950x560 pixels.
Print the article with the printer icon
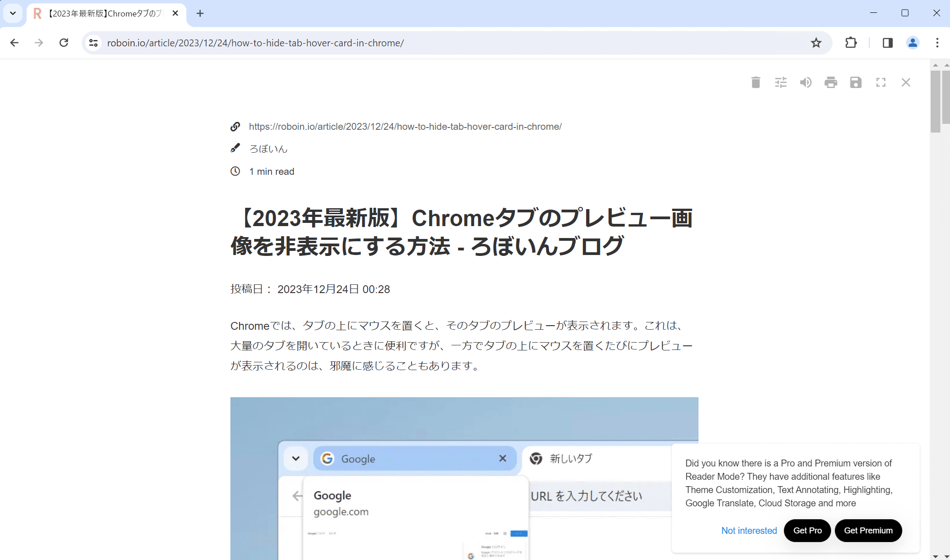pyautogui.click(x=831, y=82)
